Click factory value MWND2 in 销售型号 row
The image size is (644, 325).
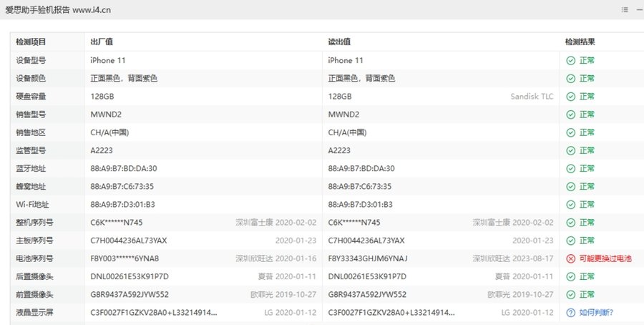click(106, 115)
